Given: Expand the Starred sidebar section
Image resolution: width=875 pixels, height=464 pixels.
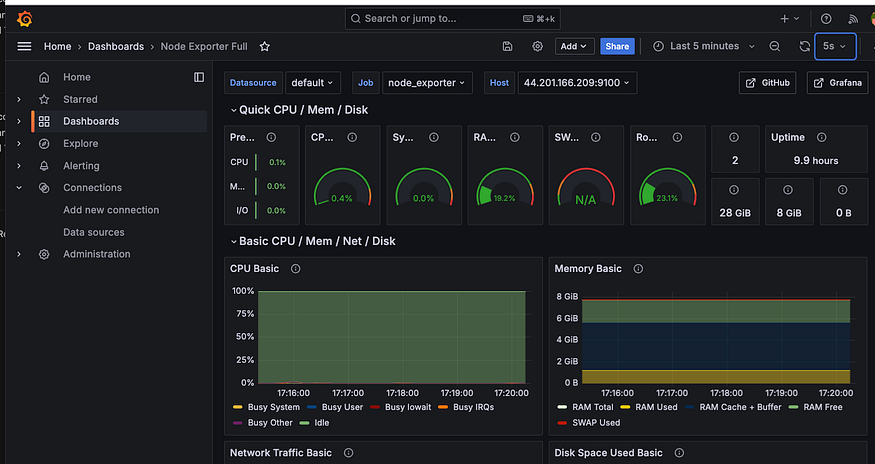Looking at the screenshot, I should coord(19,99).
